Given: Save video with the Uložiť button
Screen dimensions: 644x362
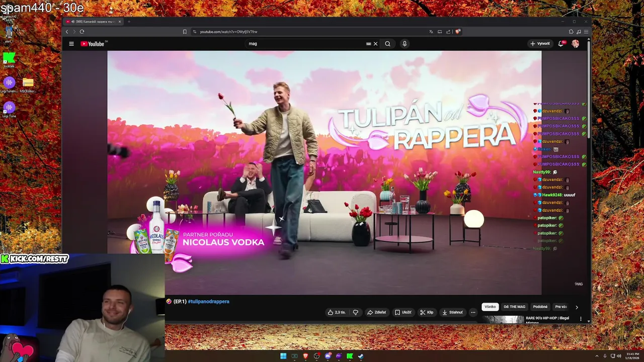Looking at the screenshot, I should 403,312.
